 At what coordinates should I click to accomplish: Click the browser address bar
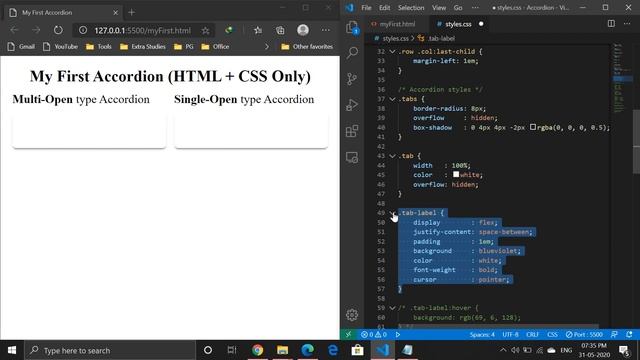click(x=142, y=31)
